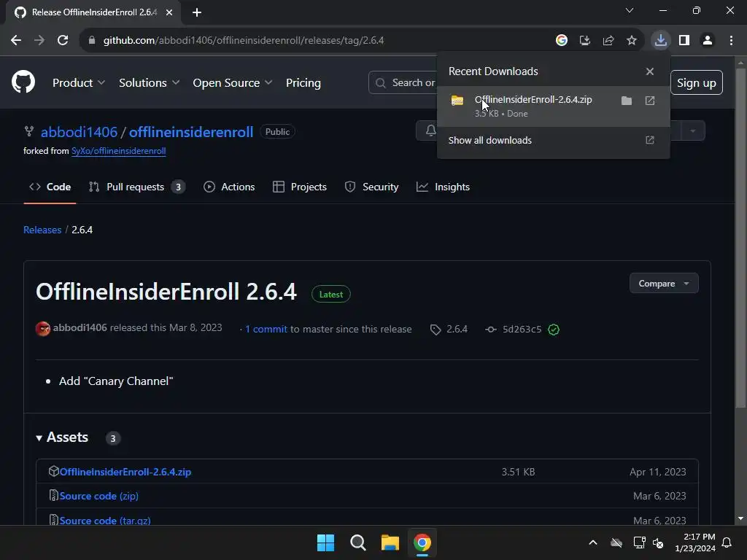
Task: Open the Windows notification bell in the taskbar
Action: [x=727, y=542]
